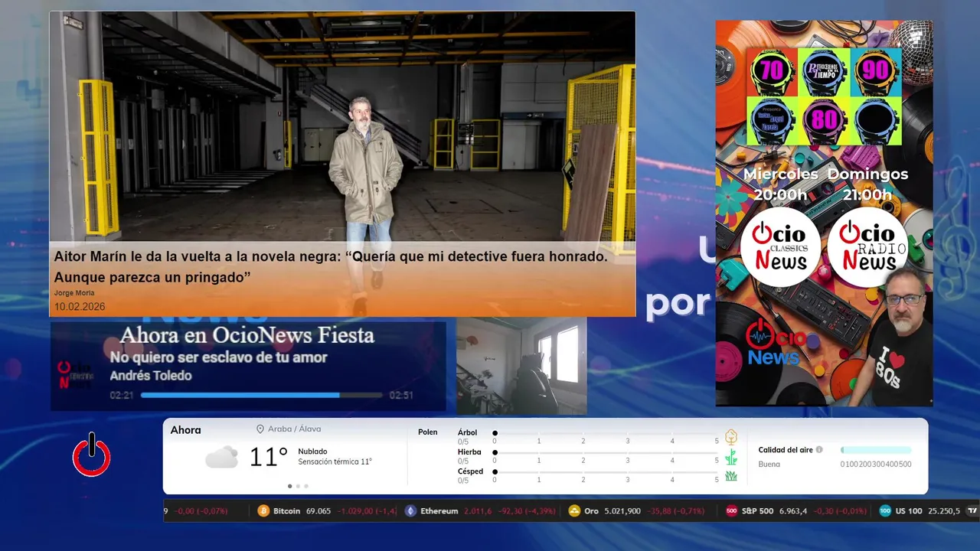Click the cloud weather icon
Image resolution: width=980 pixels, height=551 pixels.
click(x=221, y=457)
